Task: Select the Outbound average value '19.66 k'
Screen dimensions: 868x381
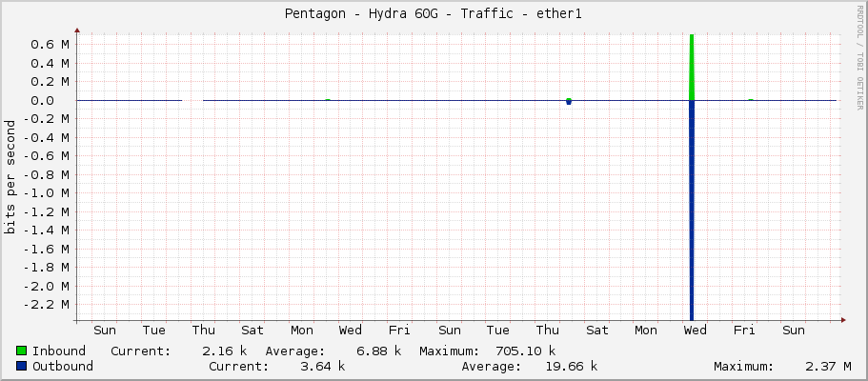Action: click(571, 367)
